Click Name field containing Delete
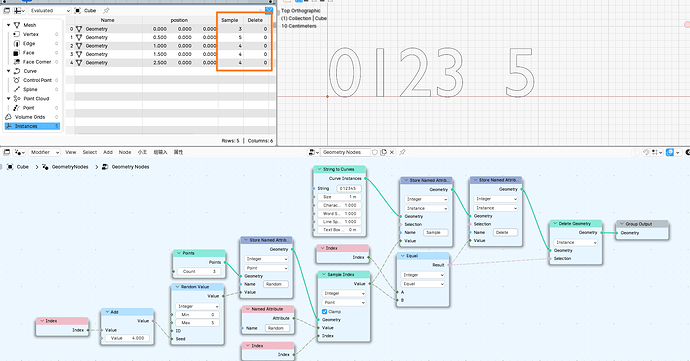Viewport: 690px width, 361px height. (505, 232)
